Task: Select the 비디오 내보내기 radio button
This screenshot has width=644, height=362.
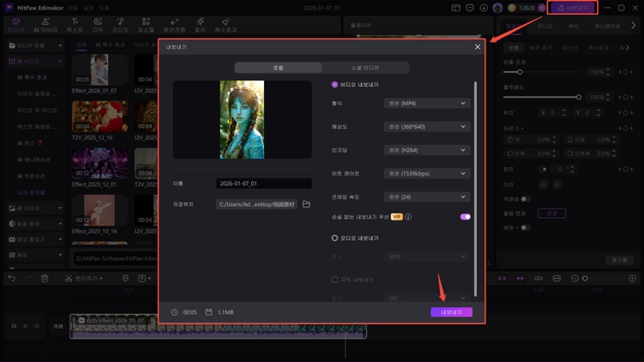Action: coord(335,84)
